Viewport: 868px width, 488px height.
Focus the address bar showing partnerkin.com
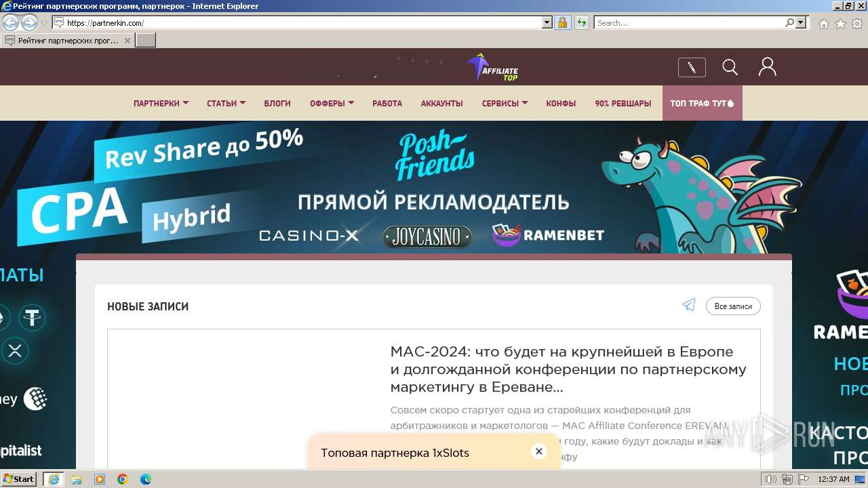coord(303,22)
